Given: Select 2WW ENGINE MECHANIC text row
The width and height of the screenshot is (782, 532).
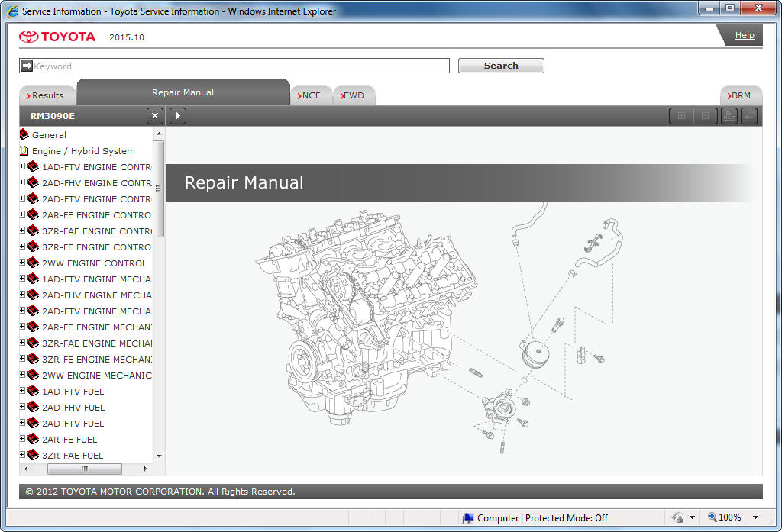Looking at the screenshot, I should [x=97, y=376].
